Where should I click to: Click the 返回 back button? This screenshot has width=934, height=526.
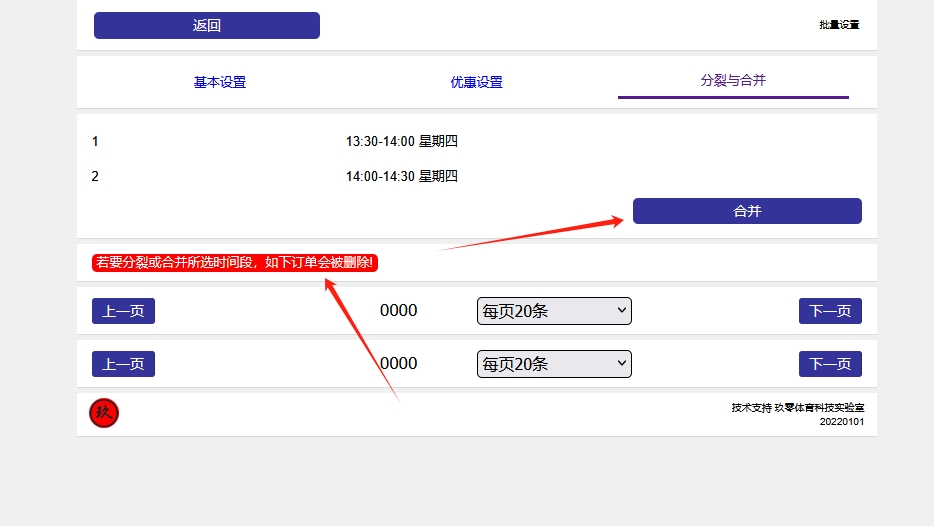[x=207, y=25]
